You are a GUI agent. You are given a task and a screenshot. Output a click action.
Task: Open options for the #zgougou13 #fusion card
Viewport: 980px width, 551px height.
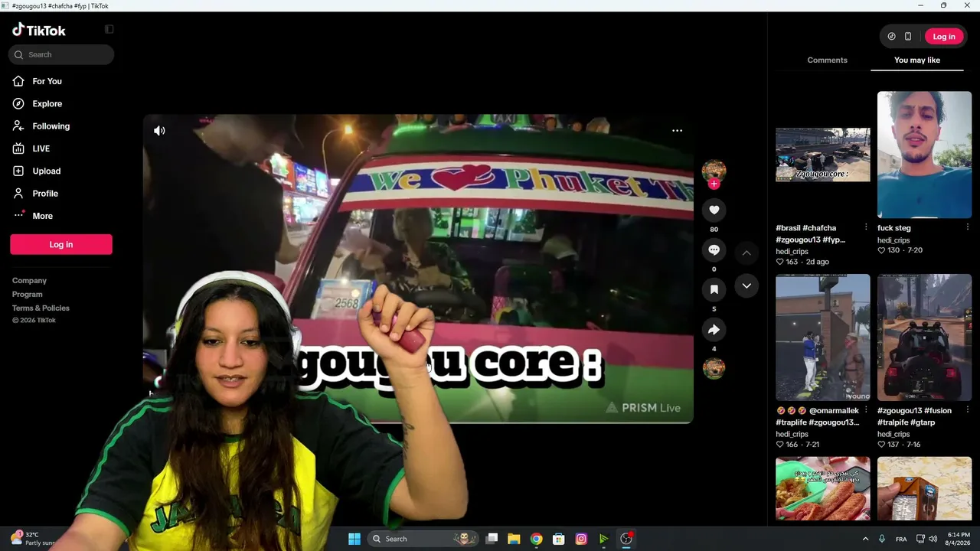[x=968, y=410]
